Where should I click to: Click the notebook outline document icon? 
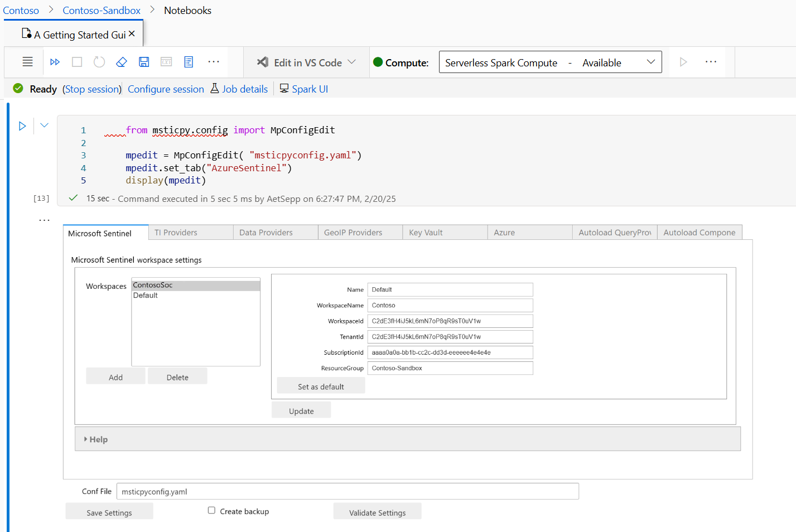pos(189,62)
